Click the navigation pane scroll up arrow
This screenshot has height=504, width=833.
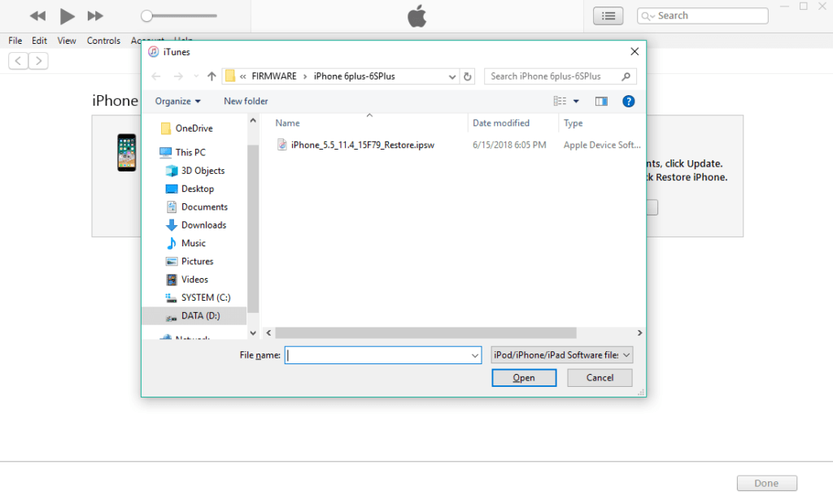(x=253, y=120)
